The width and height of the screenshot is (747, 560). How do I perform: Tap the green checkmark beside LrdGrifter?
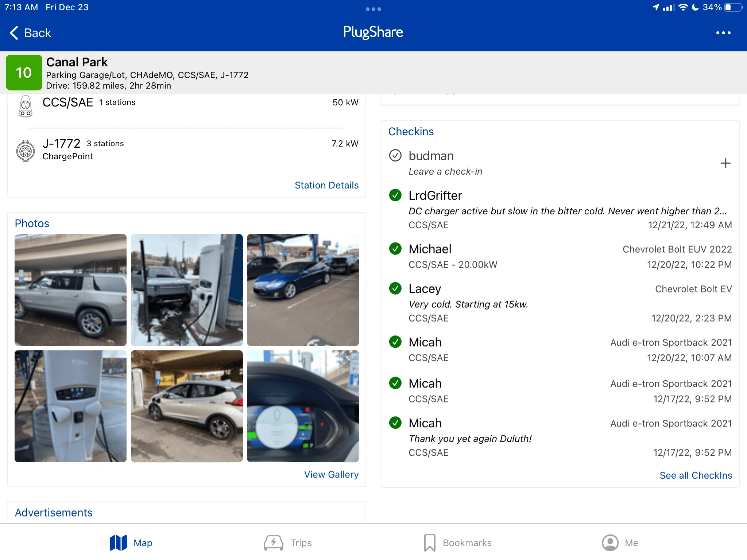(x=395, y=195)
